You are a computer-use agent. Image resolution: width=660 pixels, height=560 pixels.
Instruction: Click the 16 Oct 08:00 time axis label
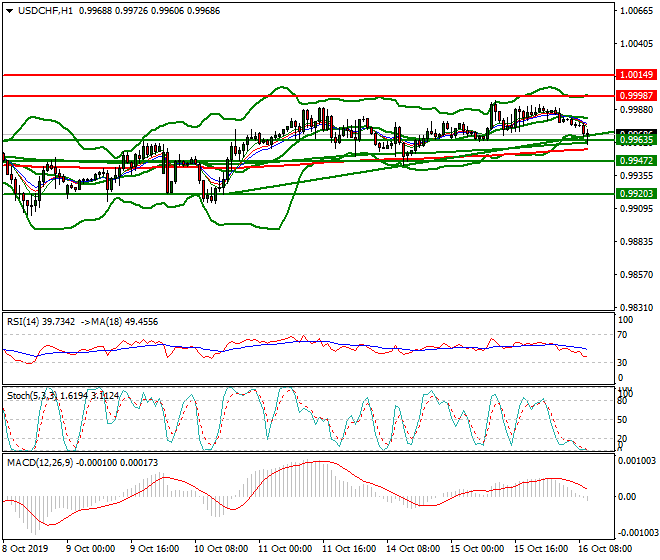tap(605, 549)
